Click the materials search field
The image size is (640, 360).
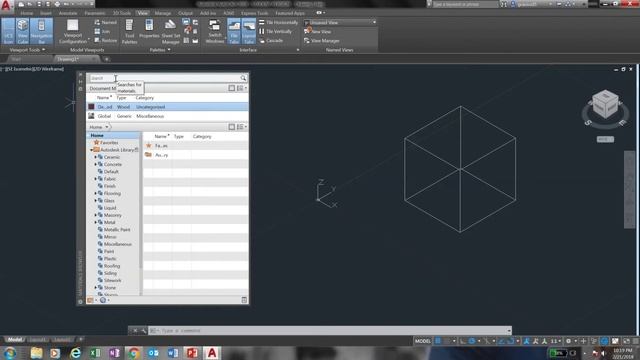(163, 78)
